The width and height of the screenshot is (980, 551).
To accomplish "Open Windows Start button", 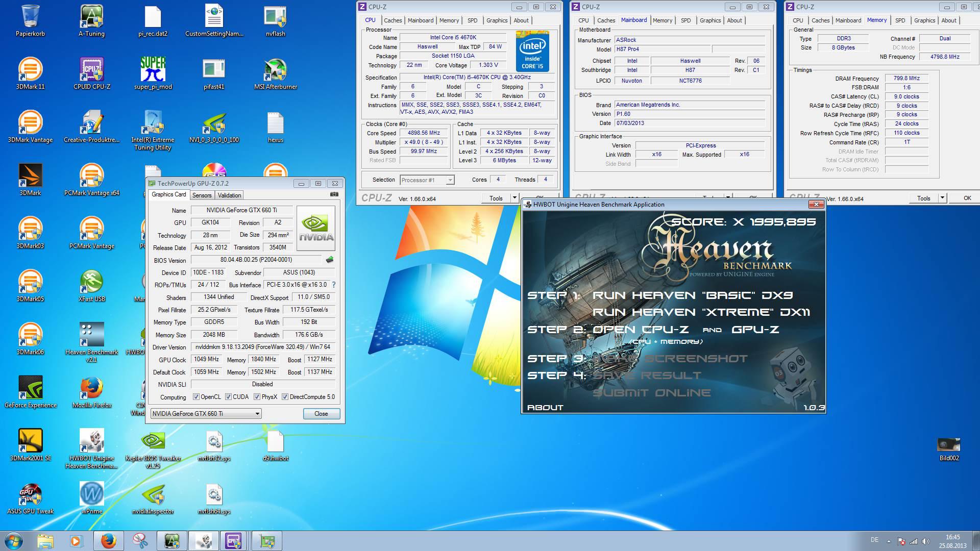I will pos(14,541).
